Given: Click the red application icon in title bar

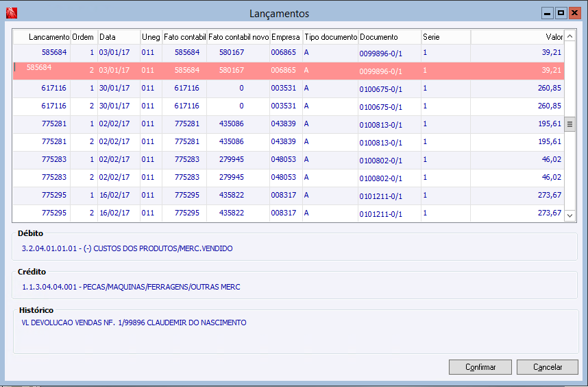Looking at the screenshot, I should pyautogui.click(x=12, y=13).
